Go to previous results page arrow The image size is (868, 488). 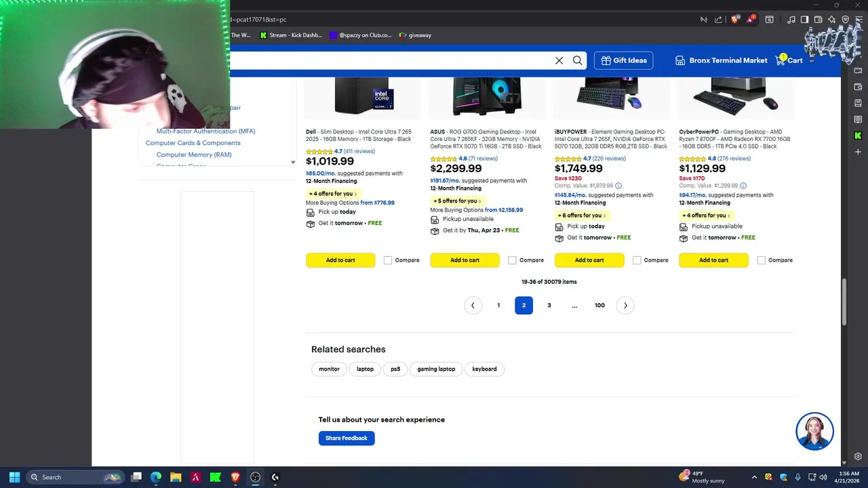click(473, 306)
